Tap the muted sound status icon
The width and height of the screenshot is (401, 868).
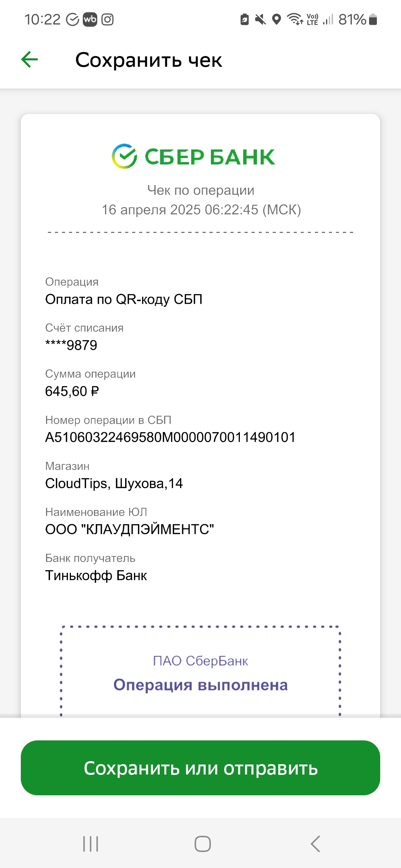coord(260,19)
